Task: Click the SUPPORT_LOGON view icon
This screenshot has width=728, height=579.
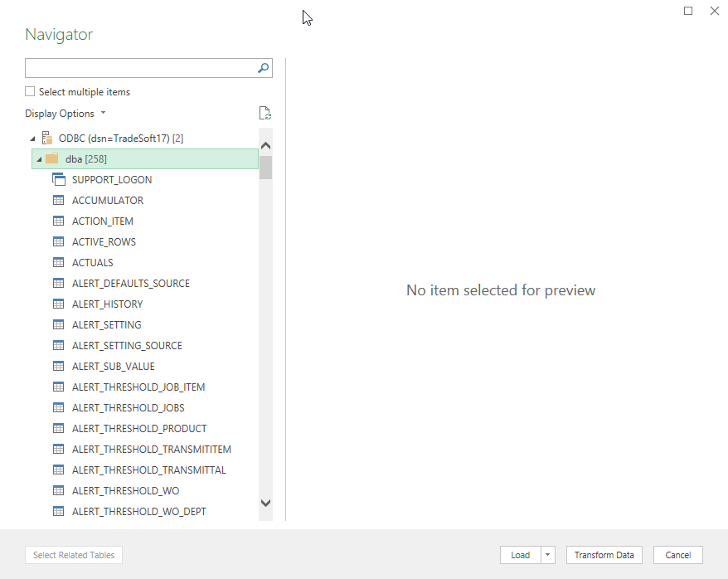Action: [x=58, y=179]
